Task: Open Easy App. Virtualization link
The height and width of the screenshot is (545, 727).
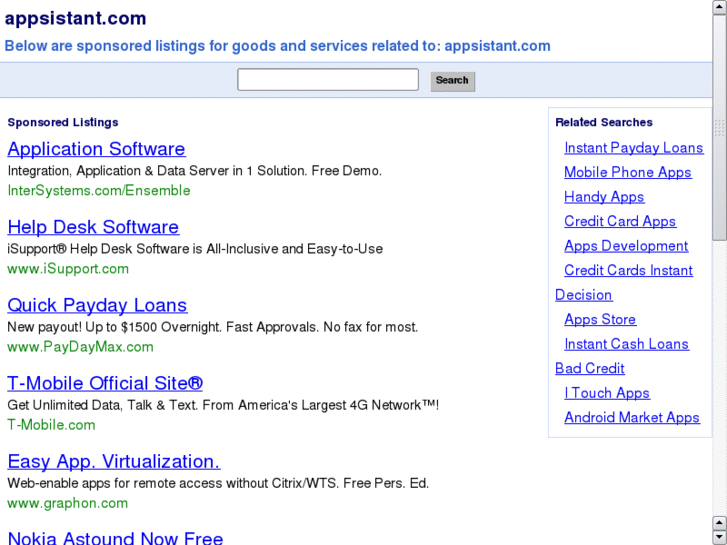Action: click(x=114, y=462)
